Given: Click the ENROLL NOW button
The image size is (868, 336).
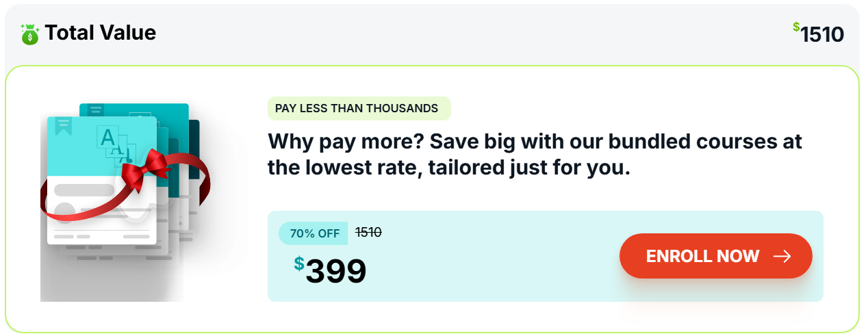Looking at the screenshot, I should click(715, 256).
